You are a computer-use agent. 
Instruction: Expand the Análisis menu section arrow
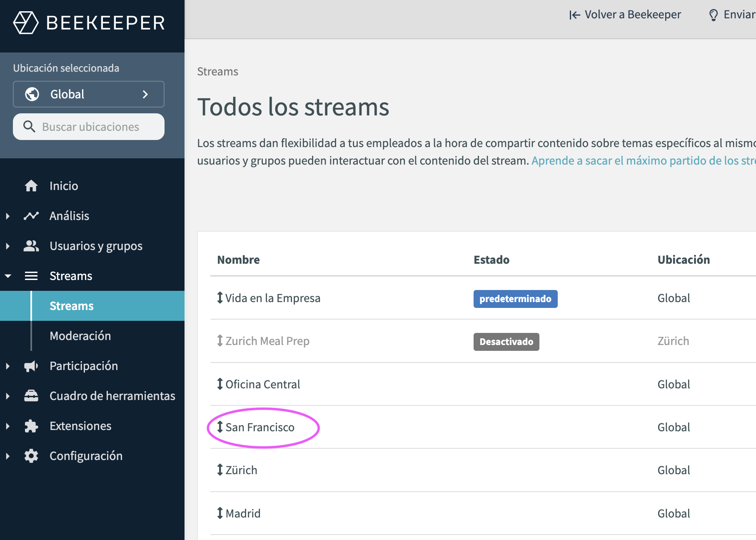pos(7,216)
